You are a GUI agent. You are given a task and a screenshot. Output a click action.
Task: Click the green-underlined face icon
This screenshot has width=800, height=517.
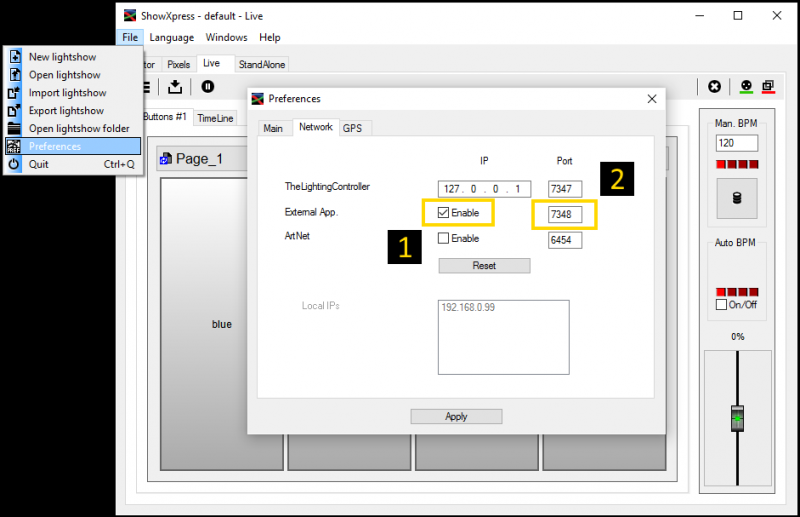[x=746, y=87]
